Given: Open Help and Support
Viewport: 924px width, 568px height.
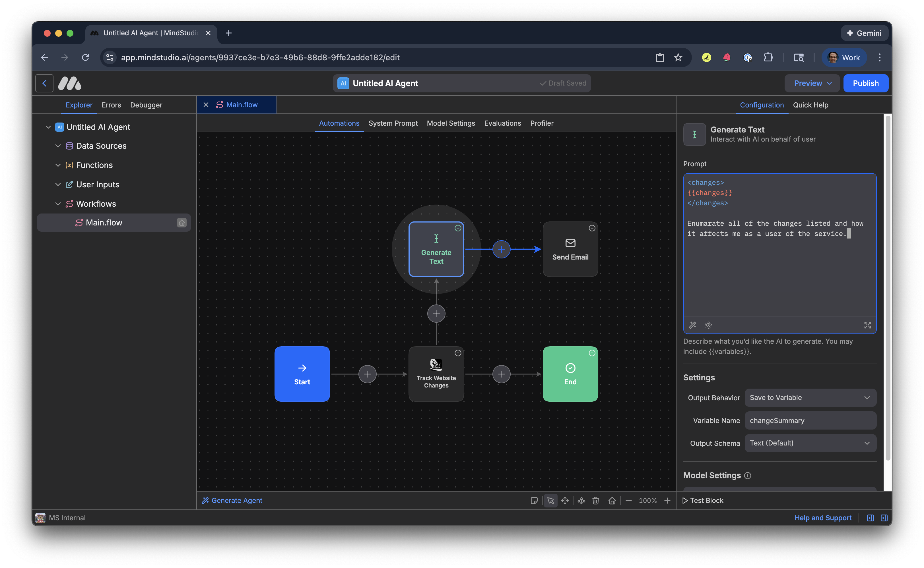Looking at the screenshot, I should point(823,518).
